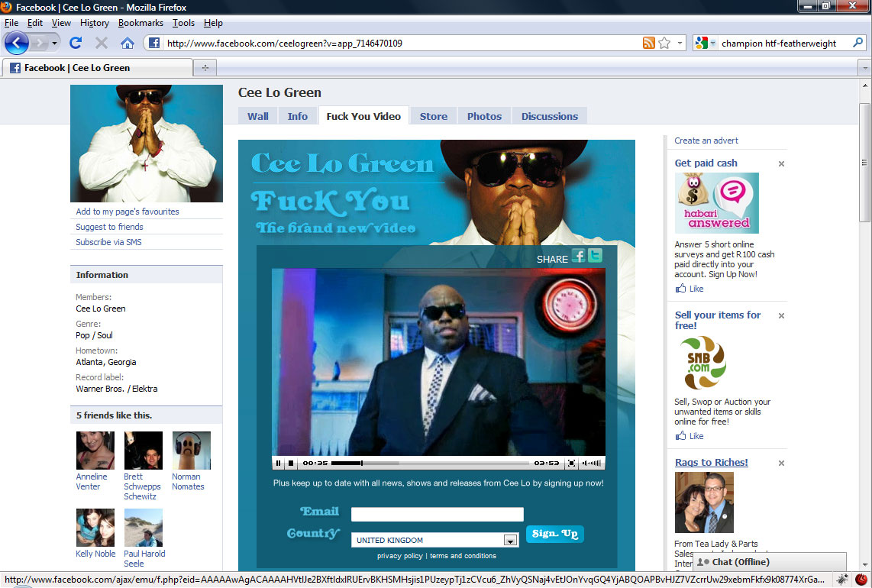Click the Email input field

coord(437,514)
